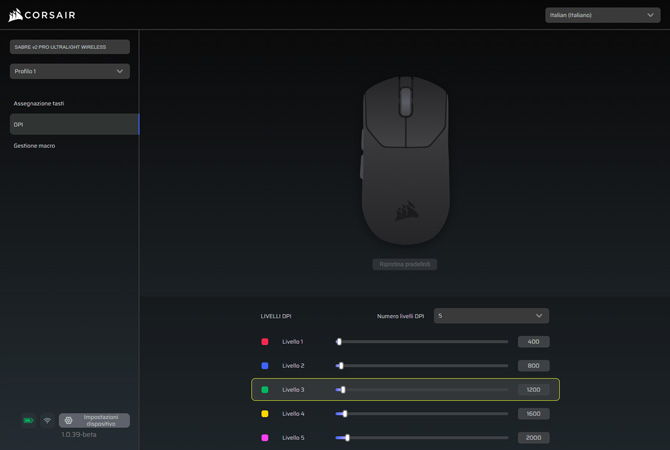Screen dimensions: 670x450
Task: Open Impostazioni dispositivo settings
Action: tap(94, 420)
